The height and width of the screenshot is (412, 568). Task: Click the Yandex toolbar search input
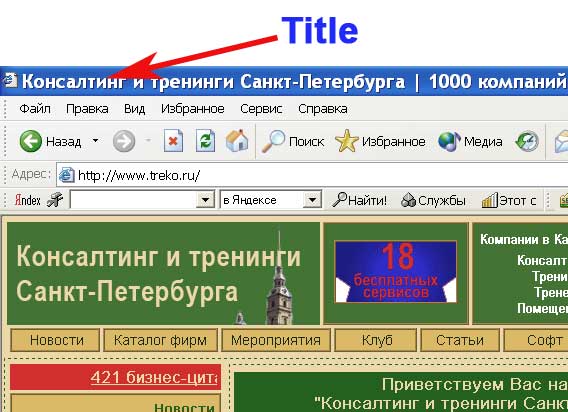[x=133, y=200]
